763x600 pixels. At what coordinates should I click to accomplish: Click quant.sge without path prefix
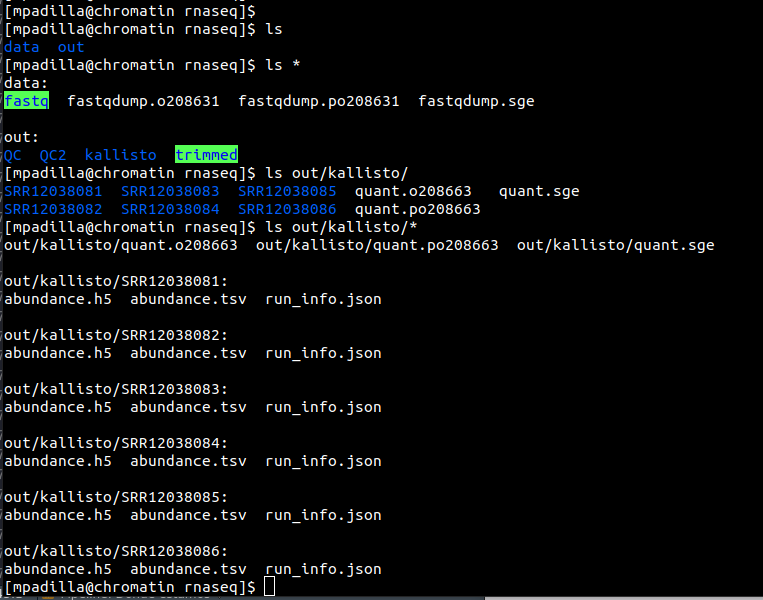[x=539, y=191]
